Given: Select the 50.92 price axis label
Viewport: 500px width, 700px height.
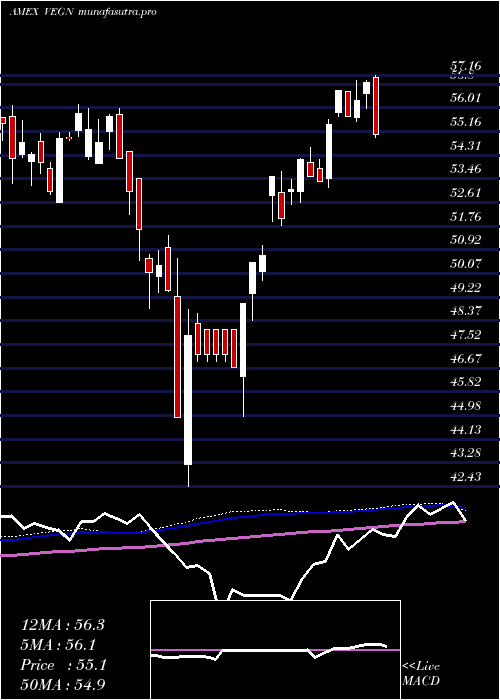Looking at the screenshot, I should tap(466, 240).
